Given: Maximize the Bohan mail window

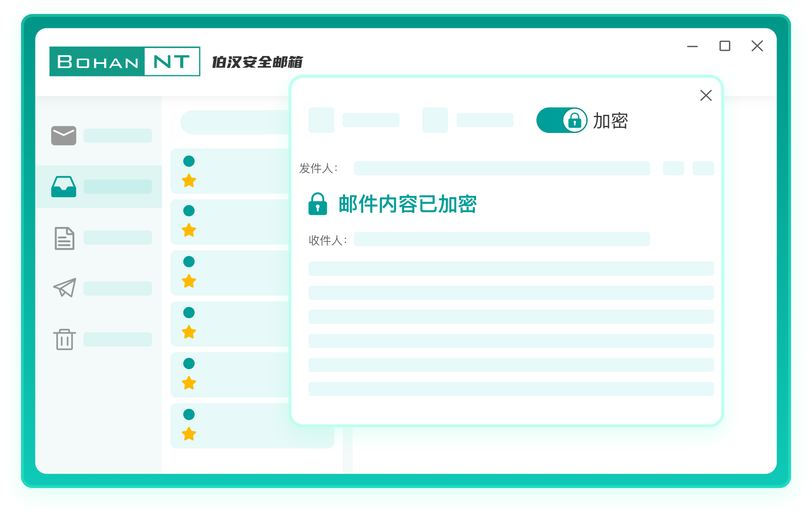Looking at the screenshot, I should coord(724,46).
